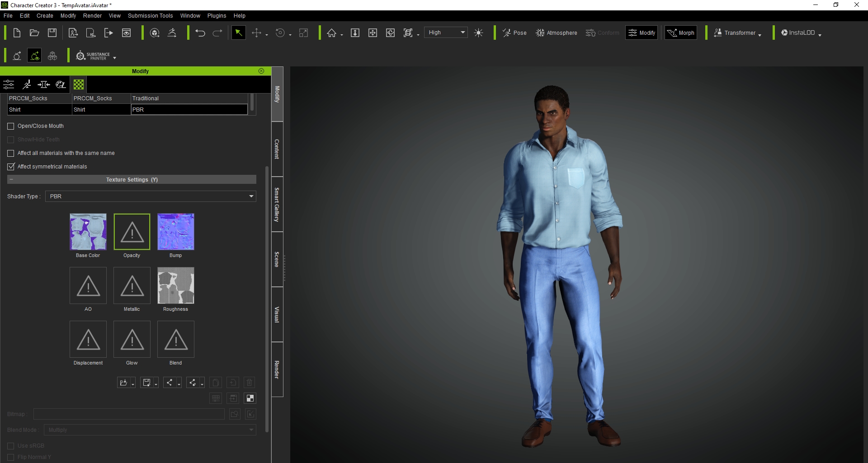Click the Atmosphere button
This screenshot has width=868, height=463.
coord(556,33)
